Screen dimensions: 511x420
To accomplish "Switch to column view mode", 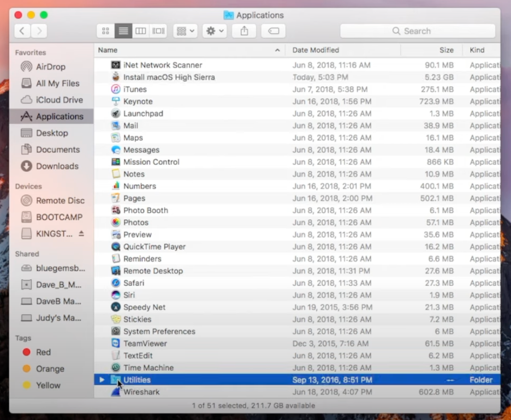I will coord(140,31).
